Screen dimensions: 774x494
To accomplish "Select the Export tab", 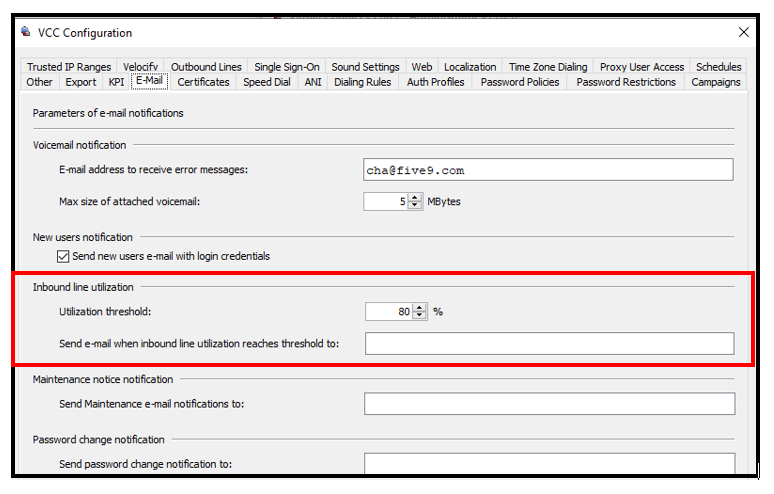I will (80, 82).
